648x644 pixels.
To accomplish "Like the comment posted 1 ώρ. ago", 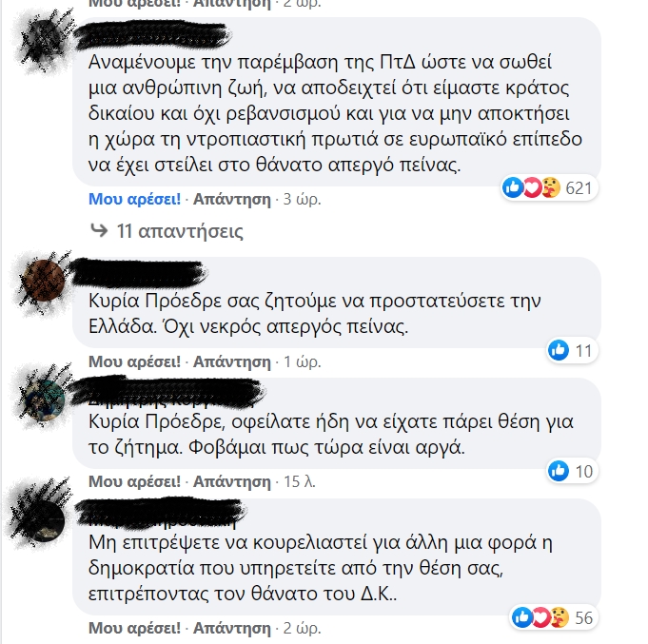I will (135, 361).
